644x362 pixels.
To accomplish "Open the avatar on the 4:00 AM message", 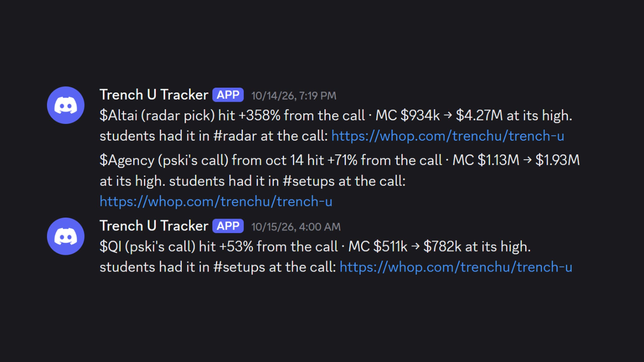I will pyautogui.click(x=66, y=236).
